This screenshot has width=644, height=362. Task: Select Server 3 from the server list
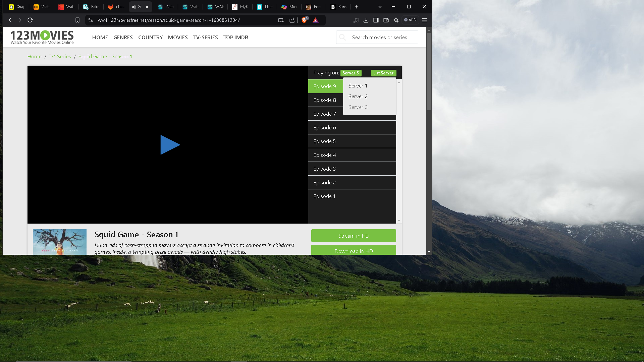pos(370,107)
